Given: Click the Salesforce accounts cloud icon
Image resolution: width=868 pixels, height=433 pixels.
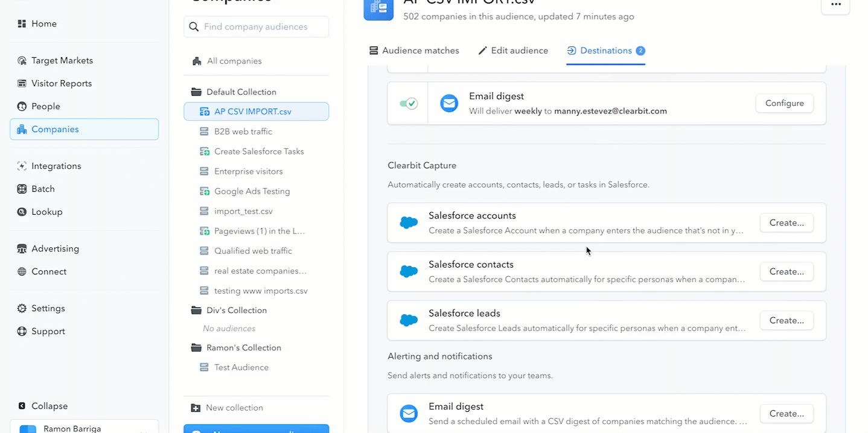Looking at the screenshot, I should coord(409,223).
